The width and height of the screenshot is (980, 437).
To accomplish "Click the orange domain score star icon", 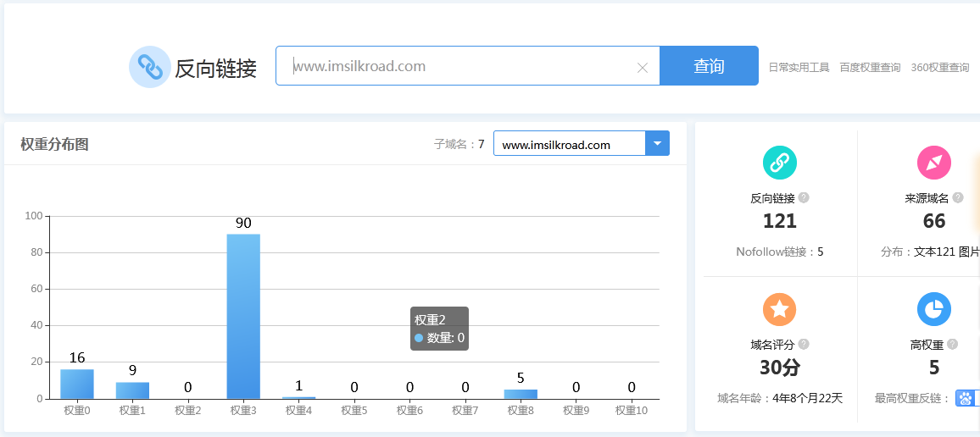I will click(x=779, y=309).
